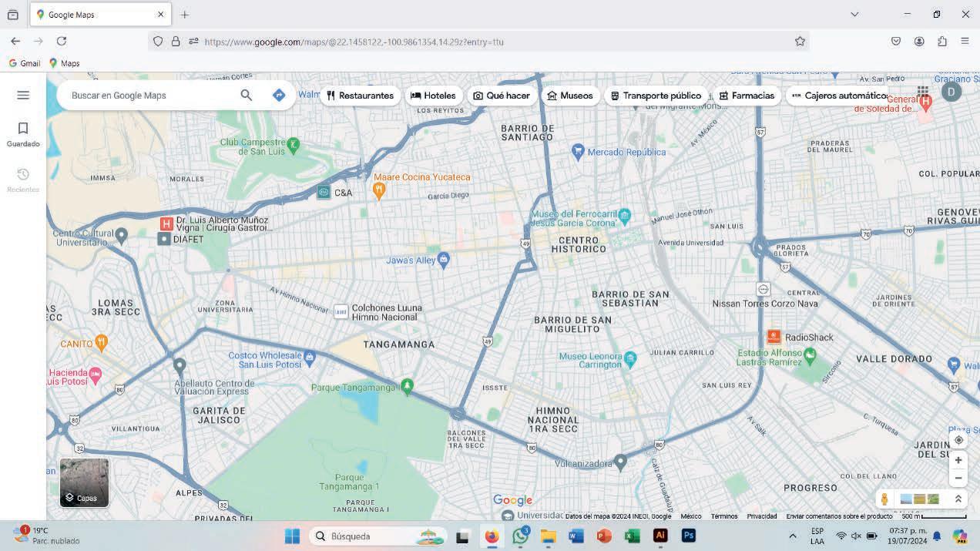Switch to the Google Maps browser tab

pyautogui.click(x=100, y=15)
